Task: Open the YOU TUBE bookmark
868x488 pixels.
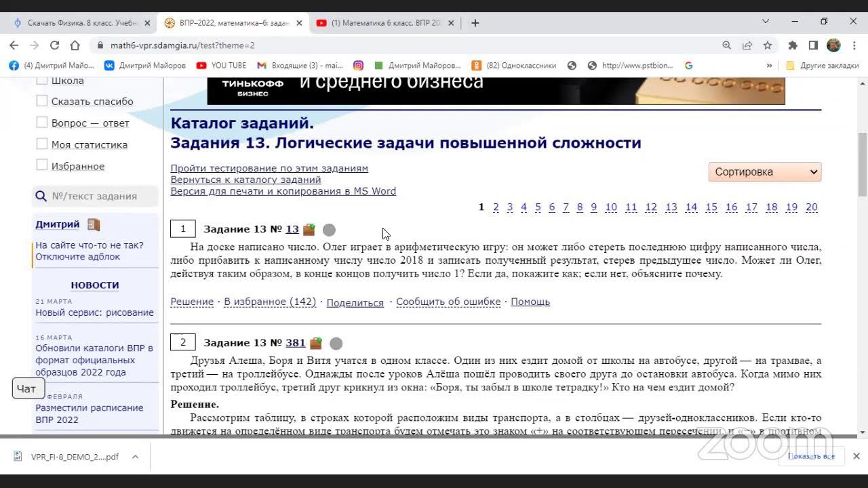Action: click(x=221, y=66)
